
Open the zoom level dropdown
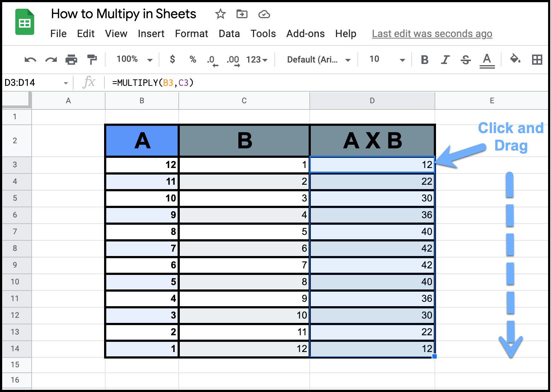133,59
